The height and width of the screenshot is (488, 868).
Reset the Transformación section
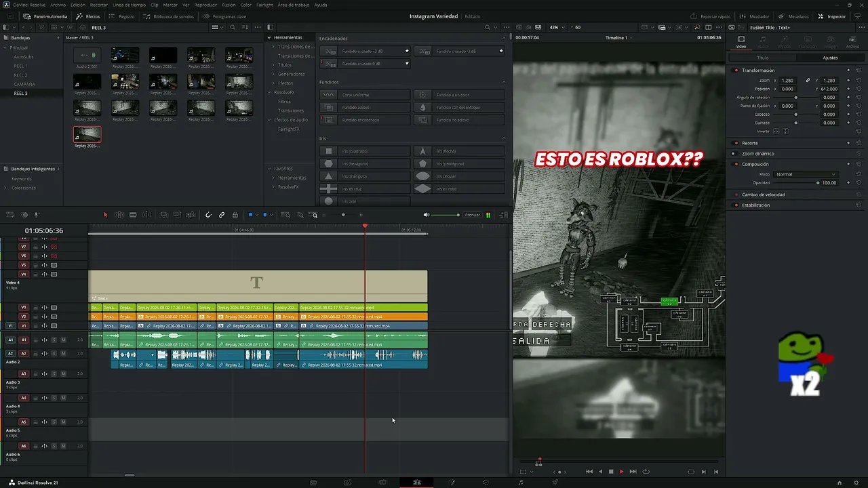point(859,70)
